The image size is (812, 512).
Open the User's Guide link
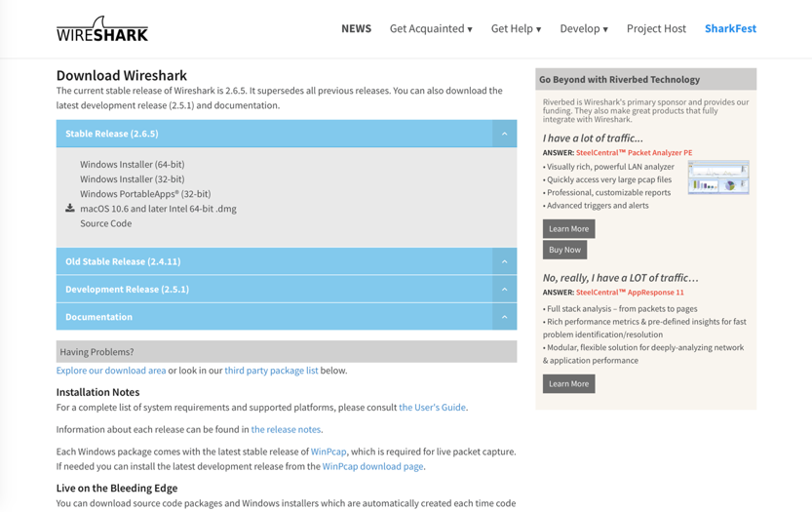433,408
